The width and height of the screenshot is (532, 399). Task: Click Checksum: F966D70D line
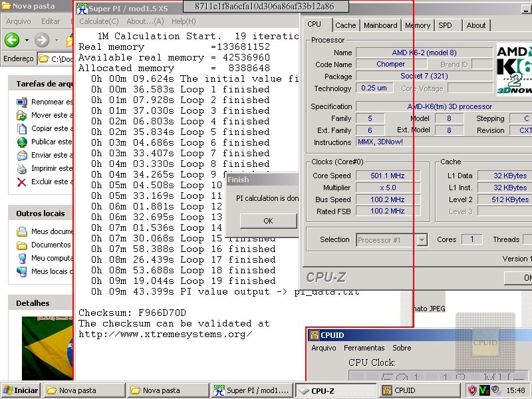132,313
